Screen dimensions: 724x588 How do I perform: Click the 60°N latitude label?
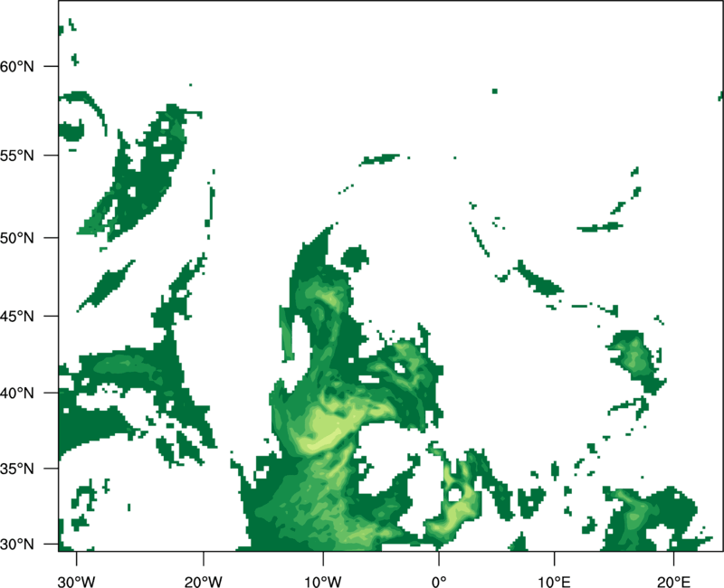pyautogui.click(x=17, y=66)
